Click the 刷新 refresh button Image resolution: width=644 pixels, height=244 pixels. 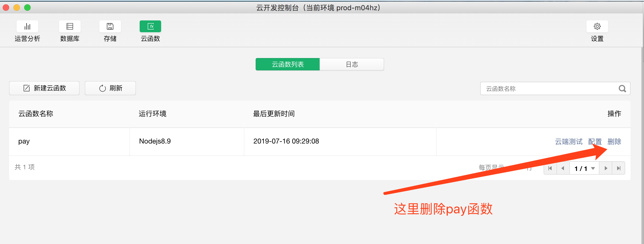click(110, 88)
